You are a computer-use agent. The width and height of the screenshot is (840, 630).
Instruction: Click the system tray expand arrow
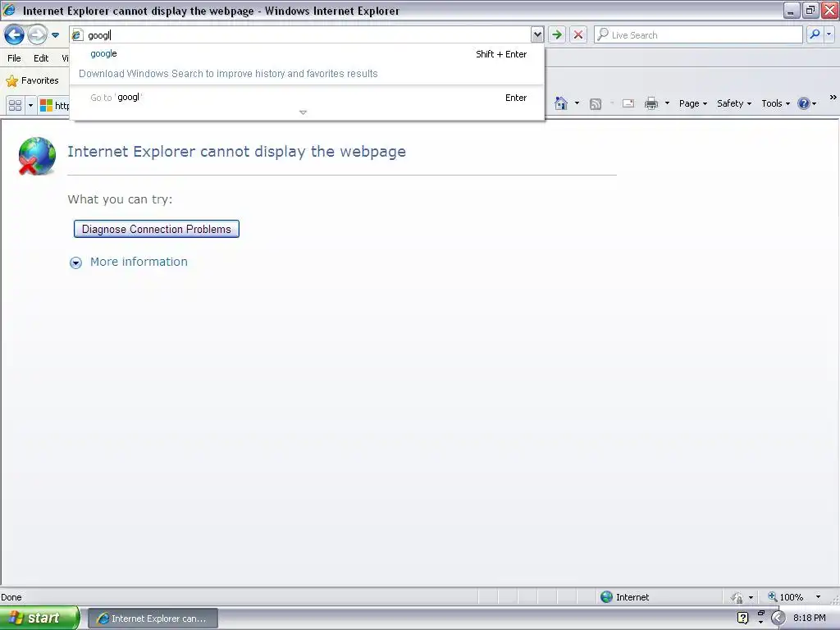point(778,619)
